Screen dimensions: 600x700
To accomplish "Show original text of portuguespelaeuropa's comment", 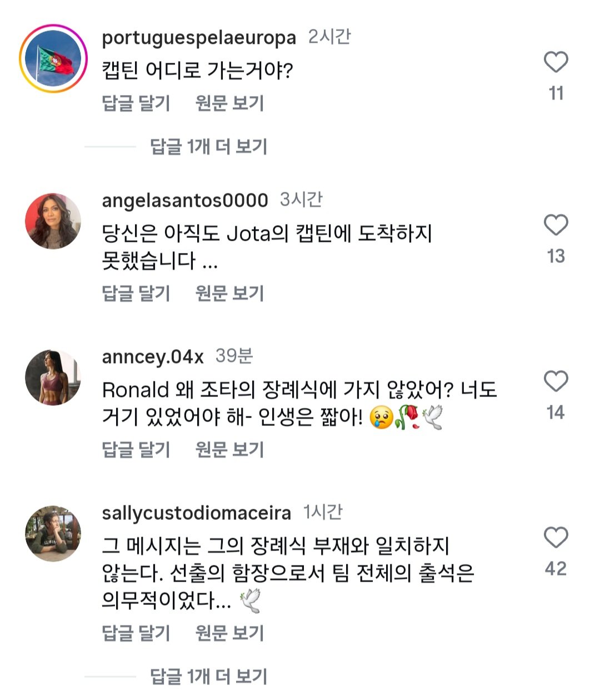I will [229, 103].
